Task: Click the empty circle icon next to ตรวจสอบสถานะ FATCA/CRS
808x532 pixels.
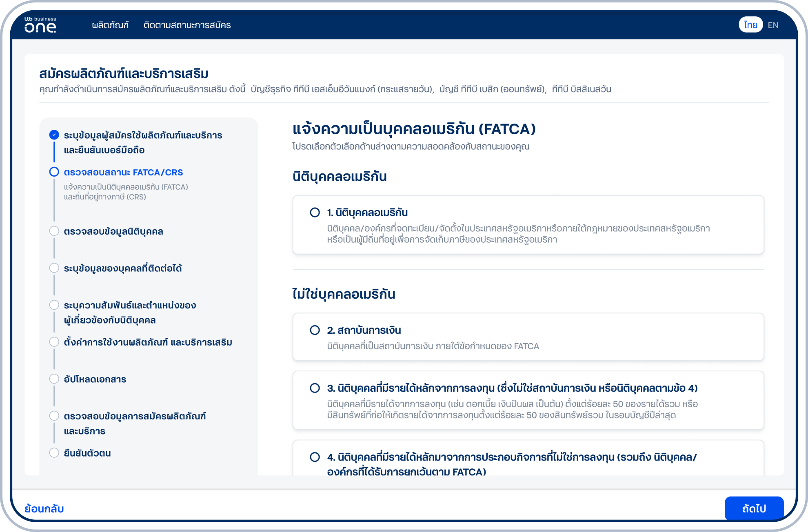Action: coord(54,172)
